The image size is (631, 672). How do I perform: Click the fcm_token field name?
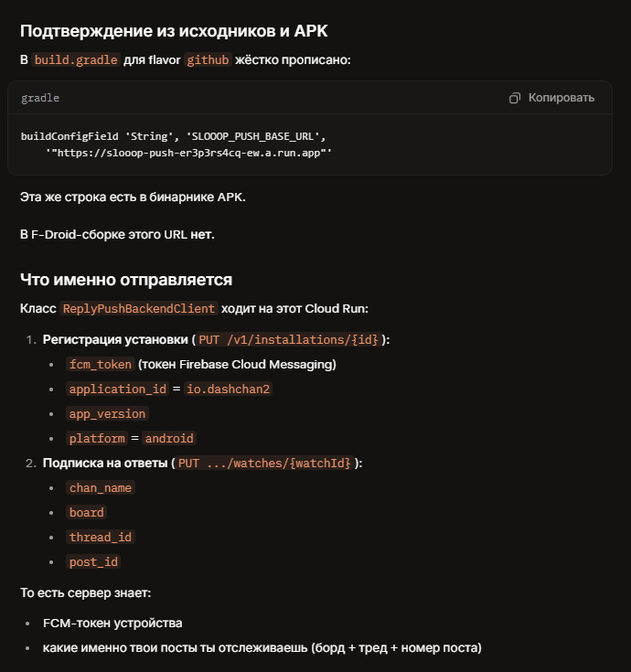point(101,364)
